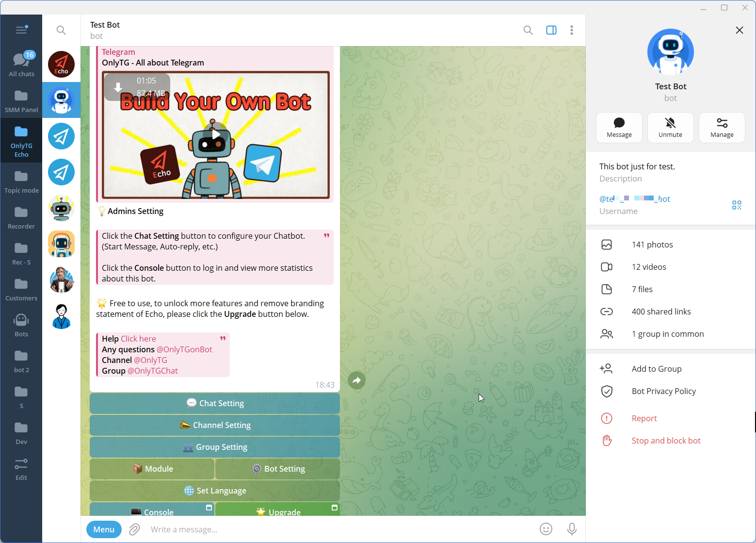Open the Dev folder
Screen dimensions: 756x543
pyautogui.click(x=21, y=433)
